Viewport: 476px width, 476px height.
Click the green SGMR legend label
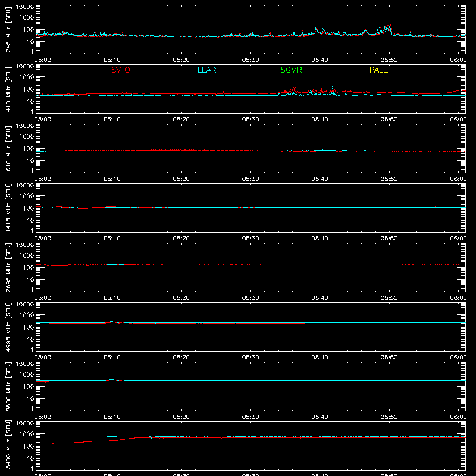tap(291, 70)
